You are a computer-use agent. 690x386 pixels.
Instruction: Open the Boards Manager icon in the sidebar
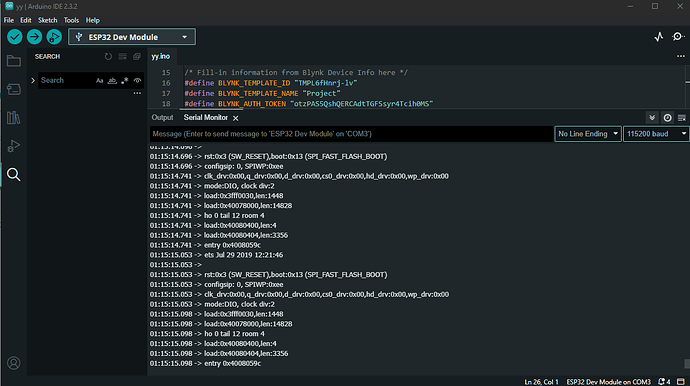pyautogui.click(x=14, y=89)
